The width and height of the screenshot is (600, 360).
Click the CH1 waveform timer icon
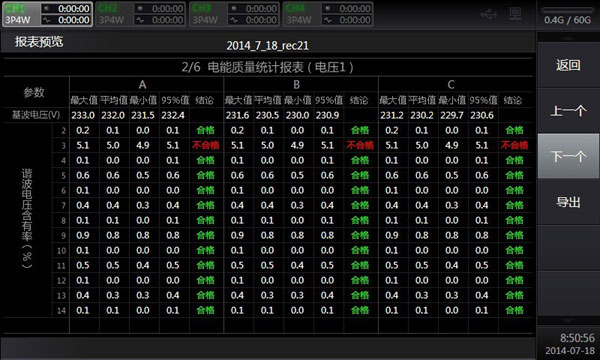tap(47, 20)
